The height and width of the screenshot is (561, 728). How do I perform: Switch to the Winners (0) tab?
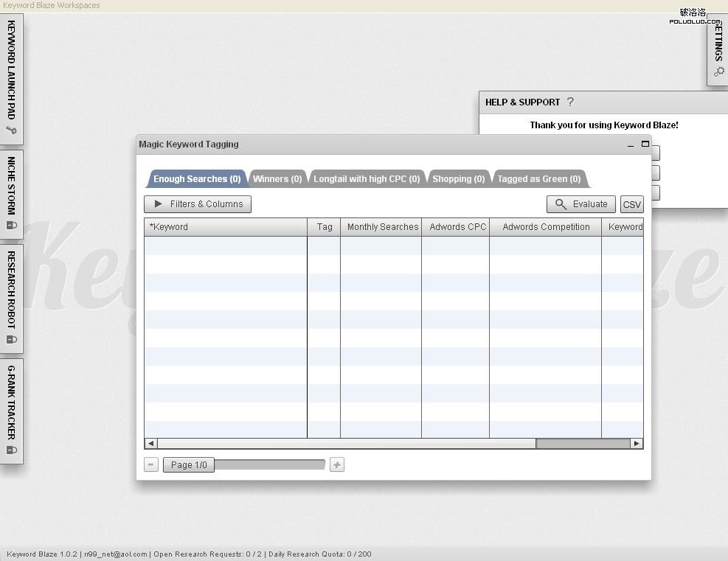click(x=277, y=178)
